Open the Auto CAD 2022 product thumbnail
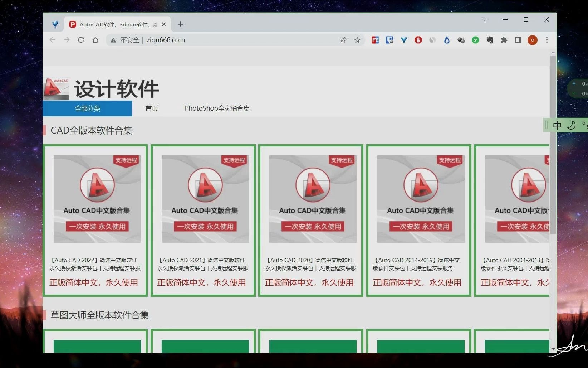Screen dimensions: 588x368 [x=97, y=199]
